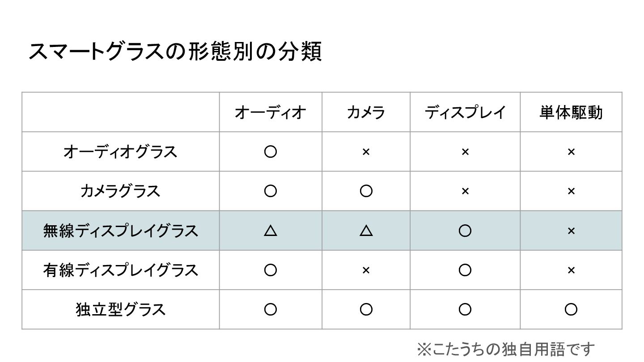The width and height of the screenshot is (644, 362).
Task: Click the triangle in 無線ディスプレイグラス カメラ cell
Action: 366,231
